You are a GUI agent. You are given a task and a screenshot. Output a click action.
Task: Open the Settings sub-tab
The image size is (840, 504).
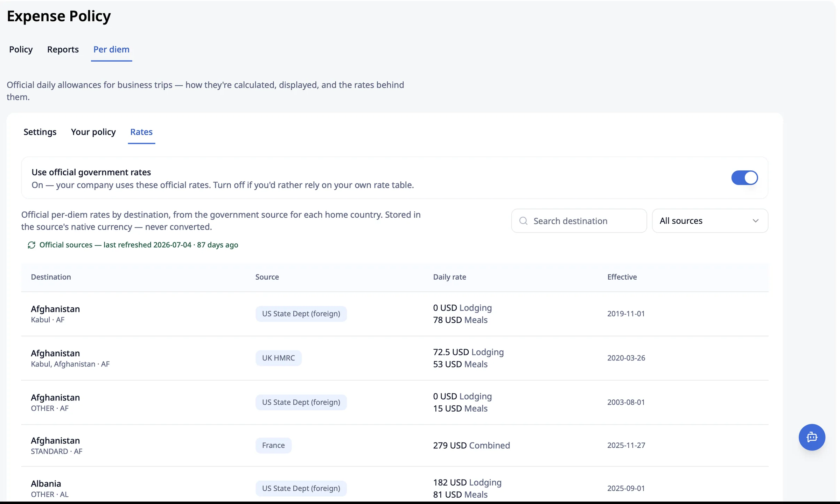point(40,132)
